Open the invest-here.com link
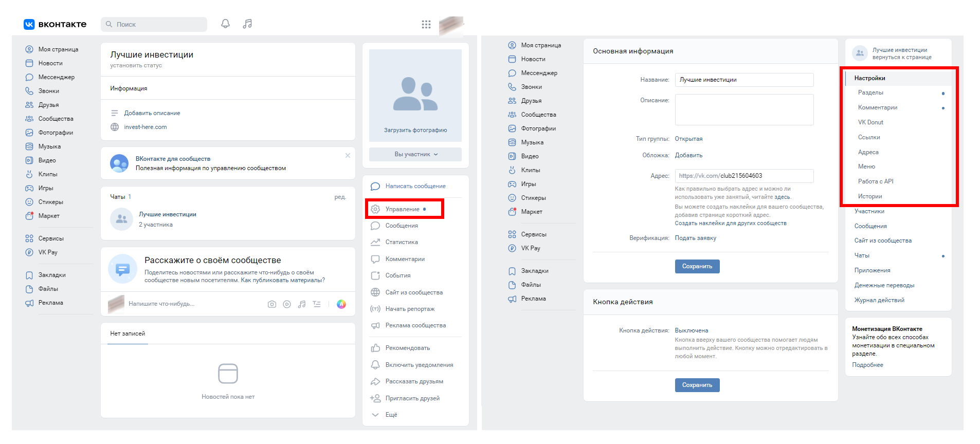The height and width of the screenshot is (444, 980). [146, 127]
